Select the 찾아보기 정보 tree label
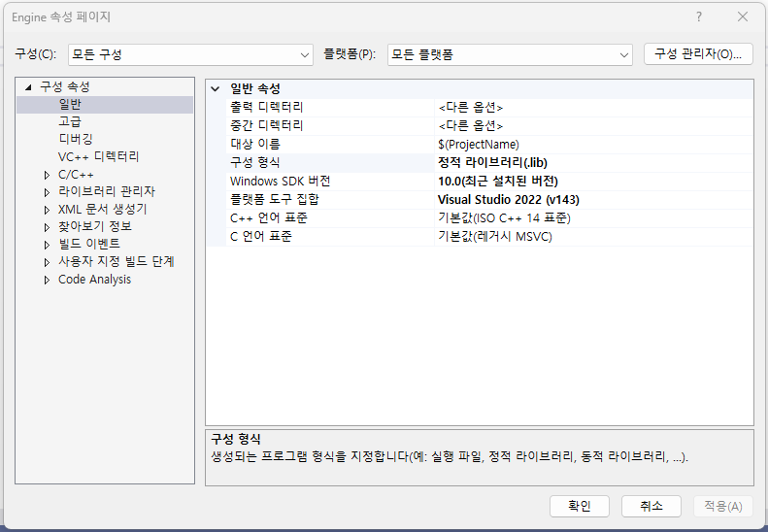The image size is (768, 532). 95,227
